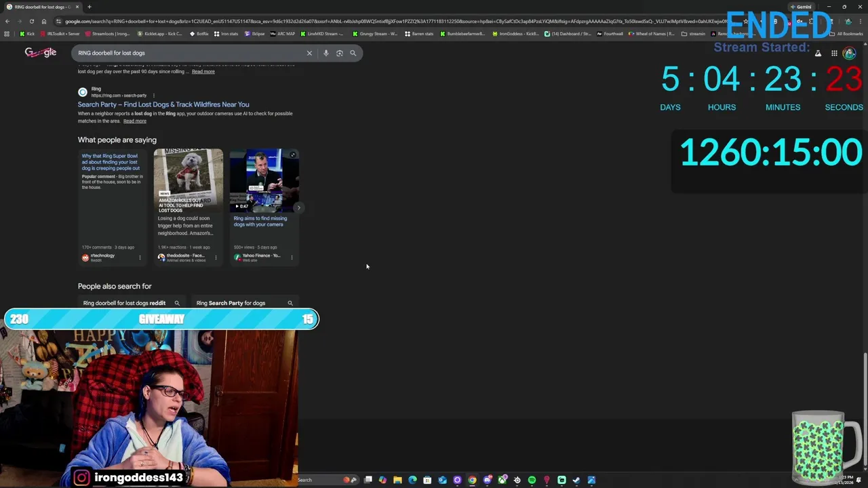Launch Microsoft Edge from the taskbar
This screenshot has width=868, height=488.
tap(412, 480)
